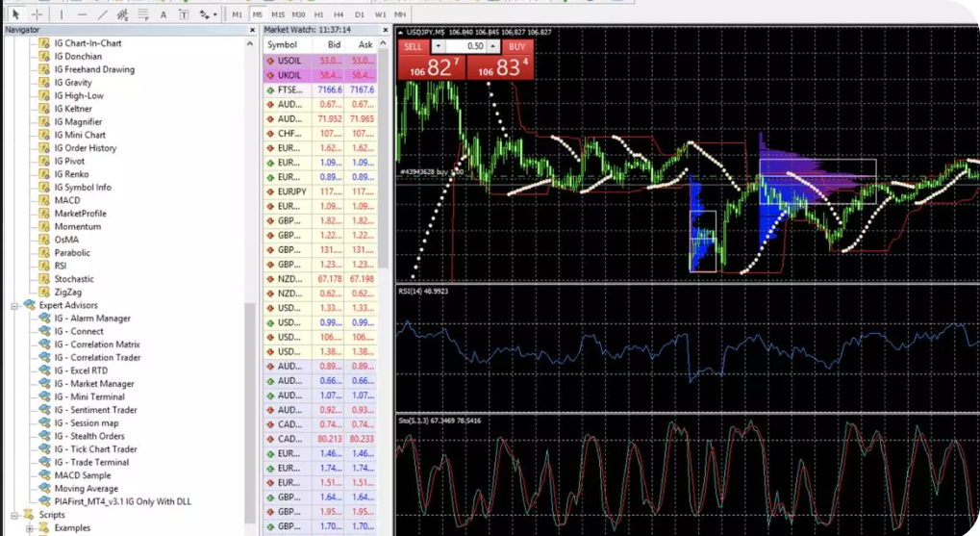Click the text label tool icon
980x536 pixels.
184,14
